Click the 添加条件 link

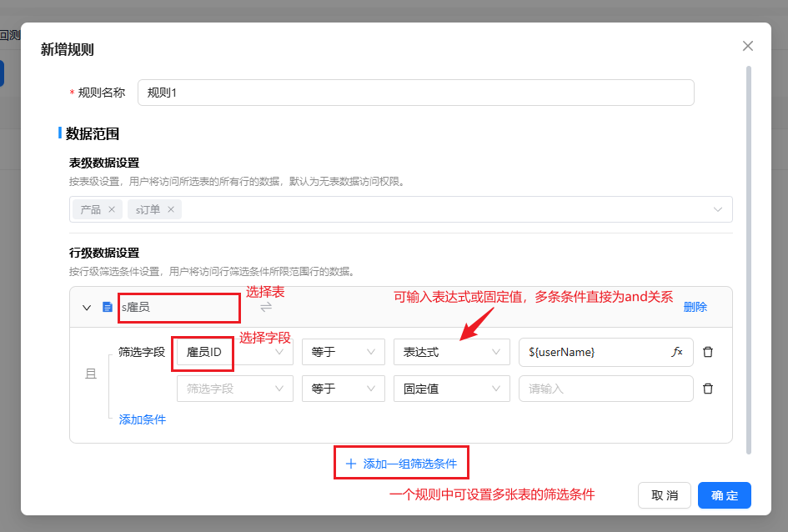coord(143,419)
